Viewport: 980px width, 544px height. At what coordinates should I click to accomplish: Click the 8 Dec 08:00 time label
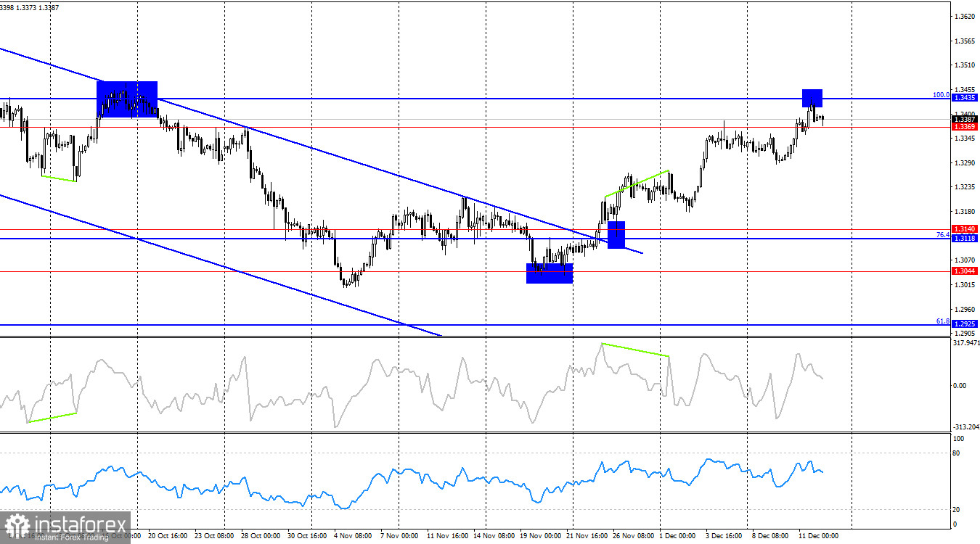pos(770,536)
